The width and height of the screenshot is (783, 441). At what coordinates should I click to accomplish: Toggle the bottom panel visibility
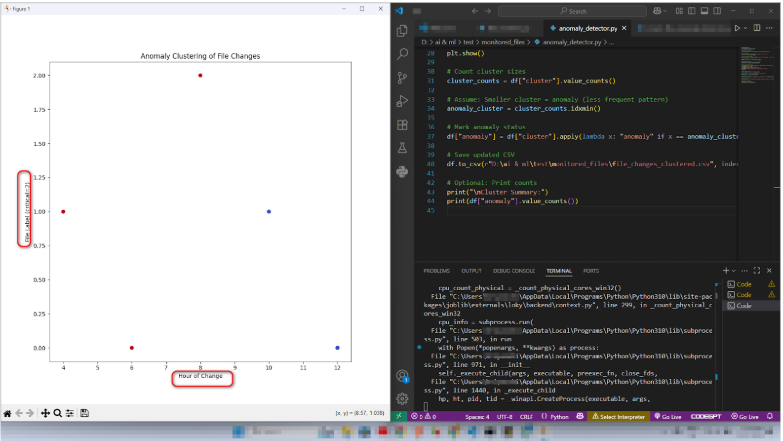coord(704,11)
